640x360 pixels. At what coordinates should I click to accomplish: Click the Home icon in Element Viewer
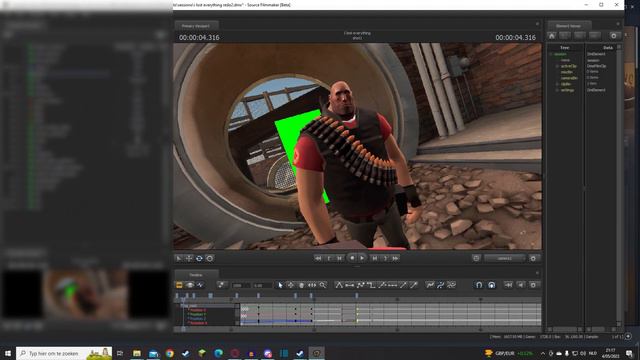(x=552, y=36)
